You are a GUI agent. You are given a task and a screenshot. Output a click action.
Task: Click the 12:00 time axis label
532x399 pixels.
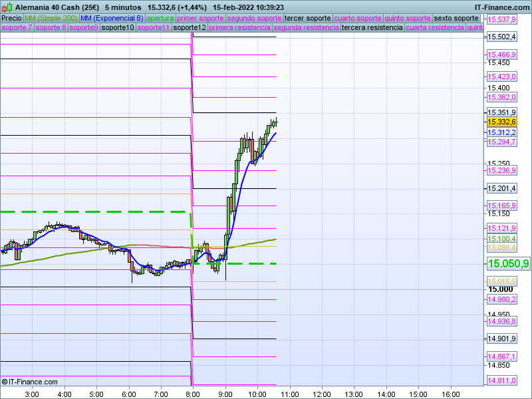tap(322, 394)
